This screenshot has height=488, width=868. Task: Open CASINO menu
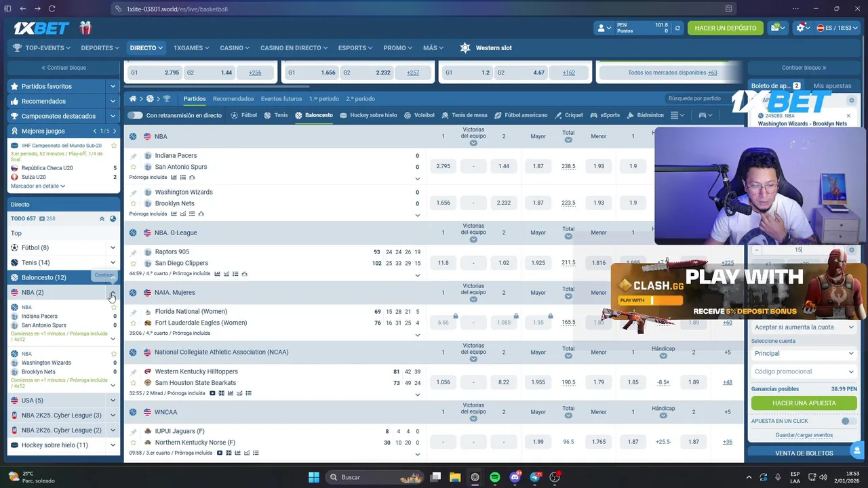234,48
